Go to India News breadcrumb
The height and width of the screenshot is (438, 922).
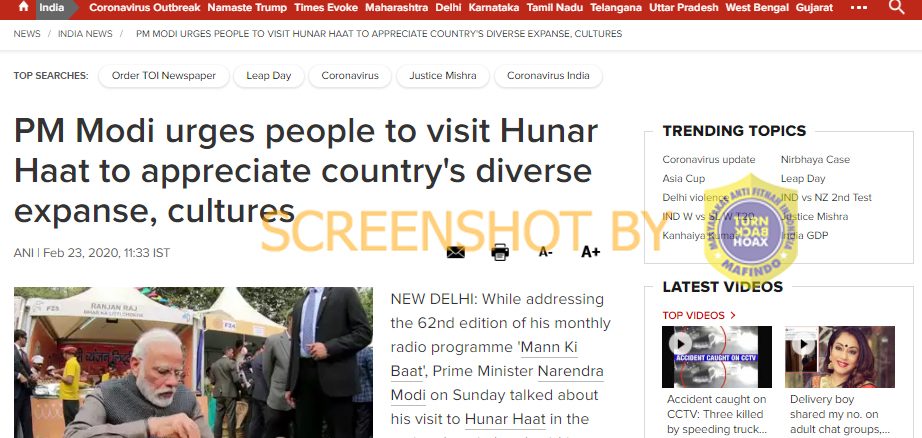tap(85, 34)
